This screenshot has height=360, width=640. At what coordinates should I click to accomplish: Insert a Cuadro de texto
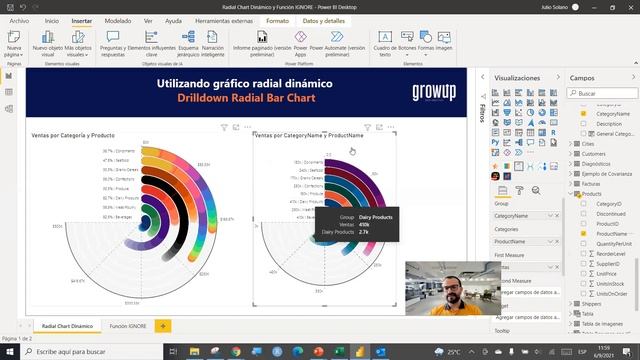[x=385, y=43]
